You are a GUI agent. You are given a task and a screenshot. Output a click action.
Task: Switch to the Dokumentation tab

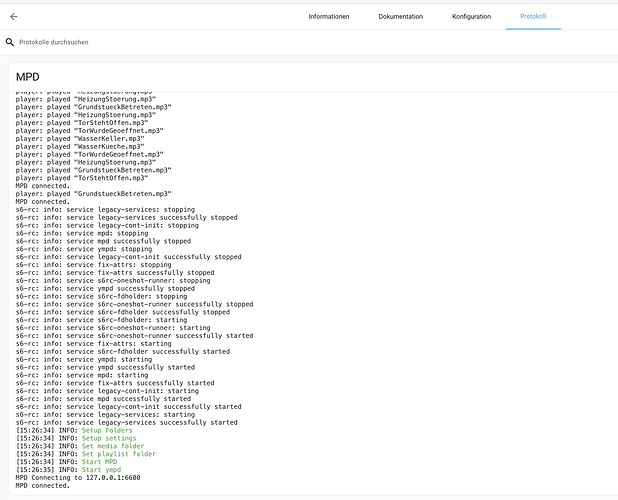pyautogui.click(x=400, y=17)
